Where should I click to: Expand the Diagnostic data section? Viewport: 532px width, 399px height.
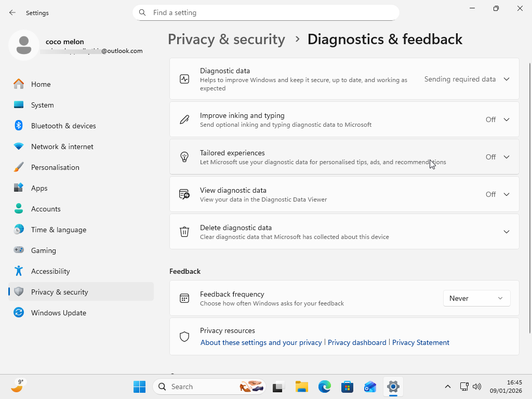pos(506,78)
